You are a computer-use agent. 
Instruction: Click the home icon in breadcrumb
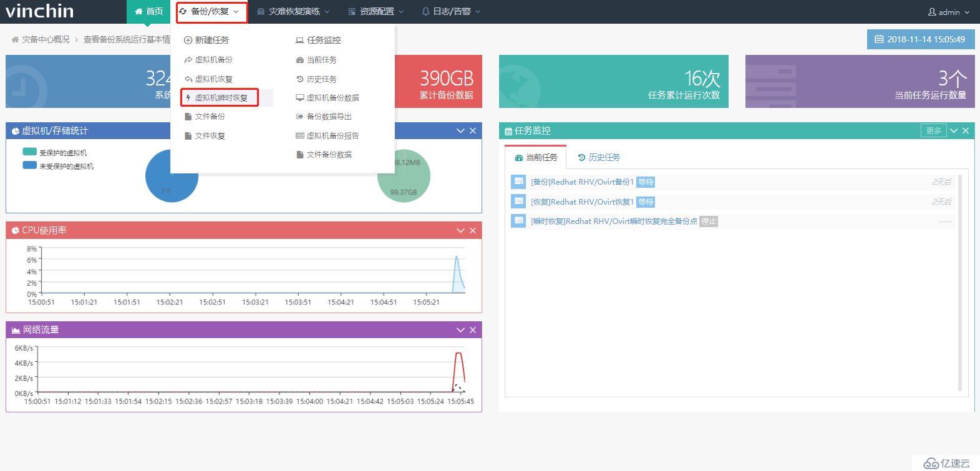pos(15,39)
